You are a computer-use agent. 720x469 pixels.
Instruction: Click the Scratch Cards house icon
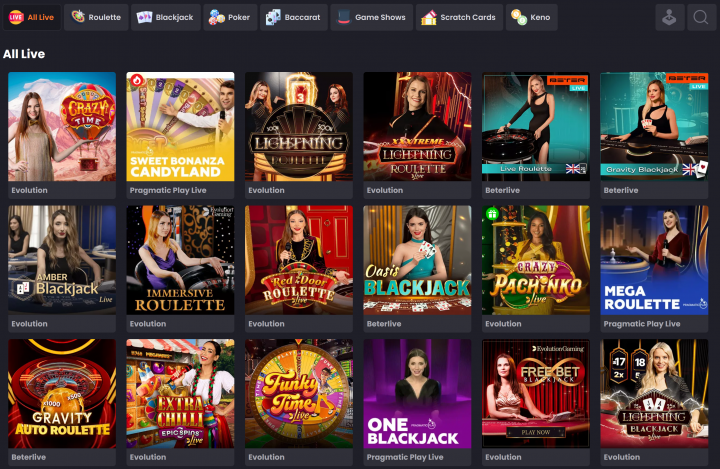(x=429, y=17)
